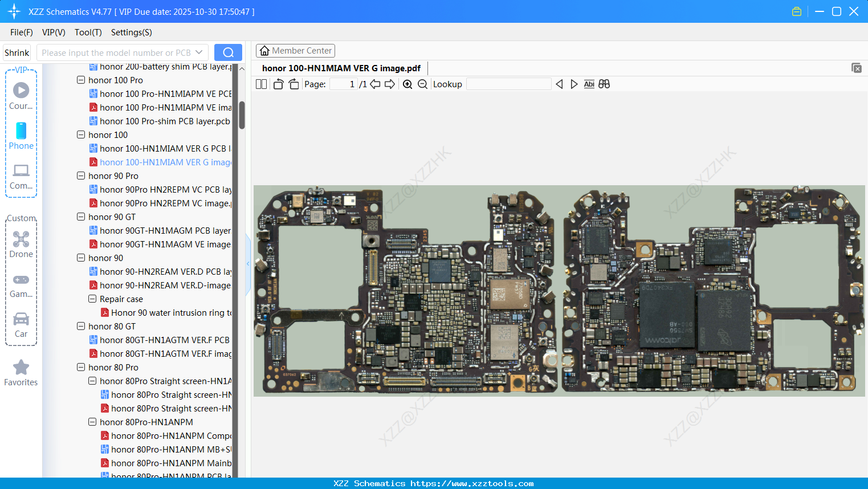Collapse the honor 100 Pro tree node
The image size is (868, 489).
click(x=81, y=80)
